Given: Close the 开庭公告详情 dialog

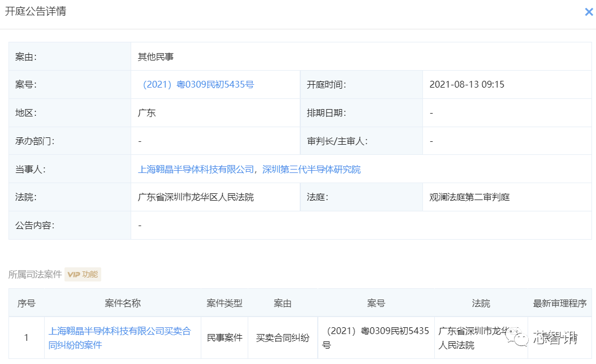Looking at the screenshot, I should point(589,12).
